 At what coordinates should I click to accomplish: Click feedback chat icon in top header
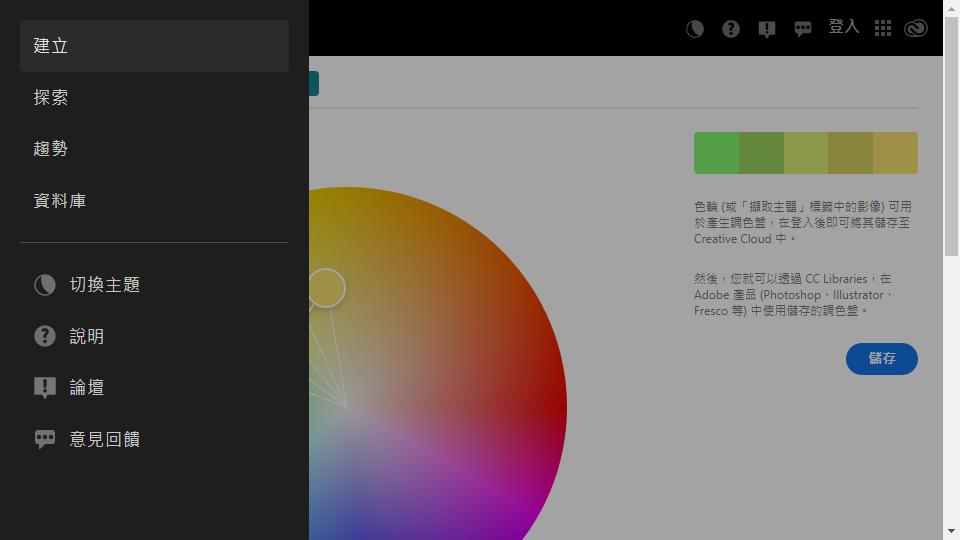pos(803,29)
